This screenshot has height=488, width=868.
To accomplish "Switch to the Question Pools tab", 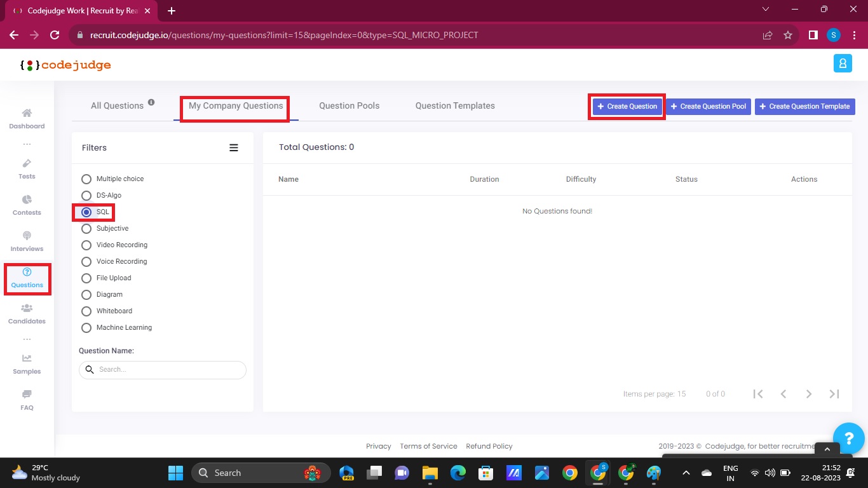I will pyautogui.click(x=349, y=105).
